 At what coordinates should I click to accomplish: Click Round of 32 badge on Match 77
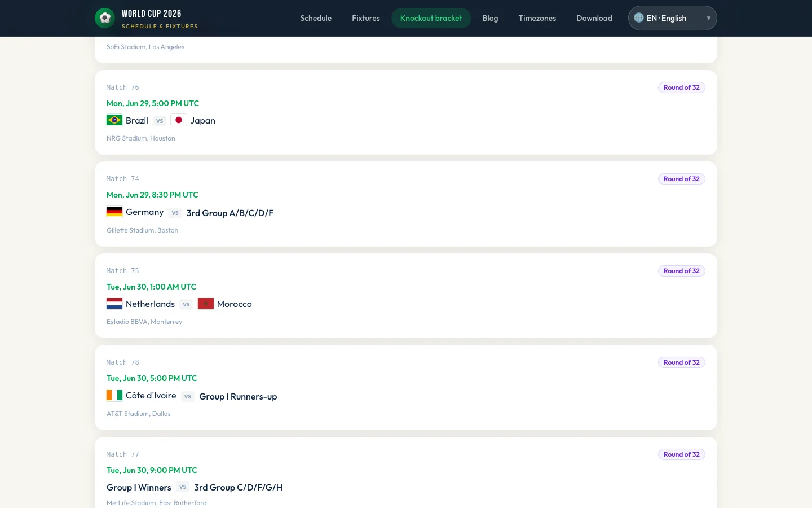tap(682, 454)
